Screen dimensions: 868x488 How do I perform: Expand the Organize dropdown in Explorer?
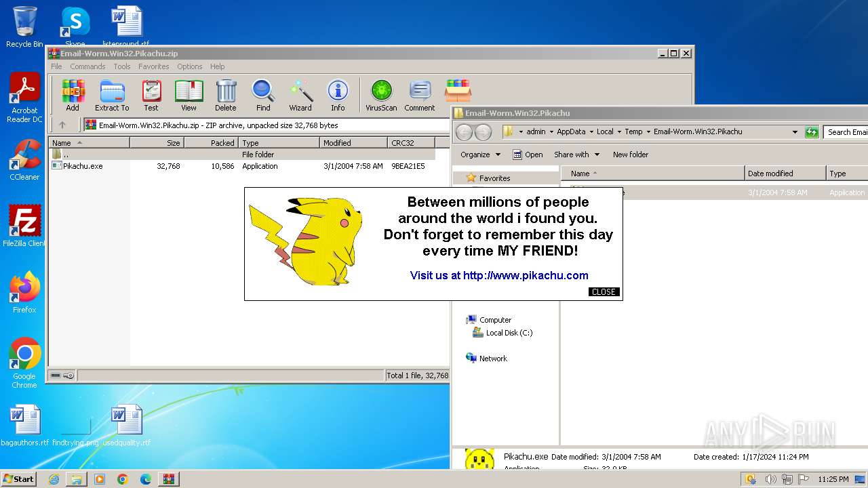(480, 155)
